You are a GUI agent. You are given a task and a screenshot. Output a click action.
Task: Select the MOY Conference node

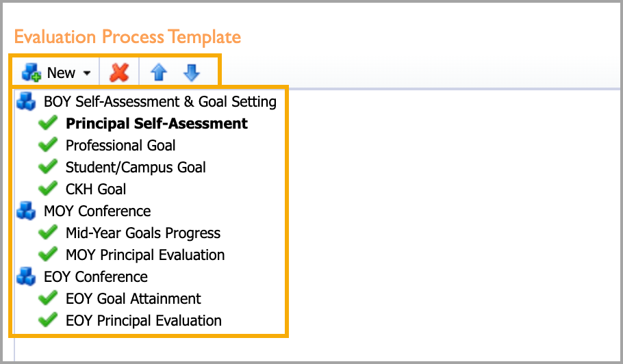click(x=97, y=211)
